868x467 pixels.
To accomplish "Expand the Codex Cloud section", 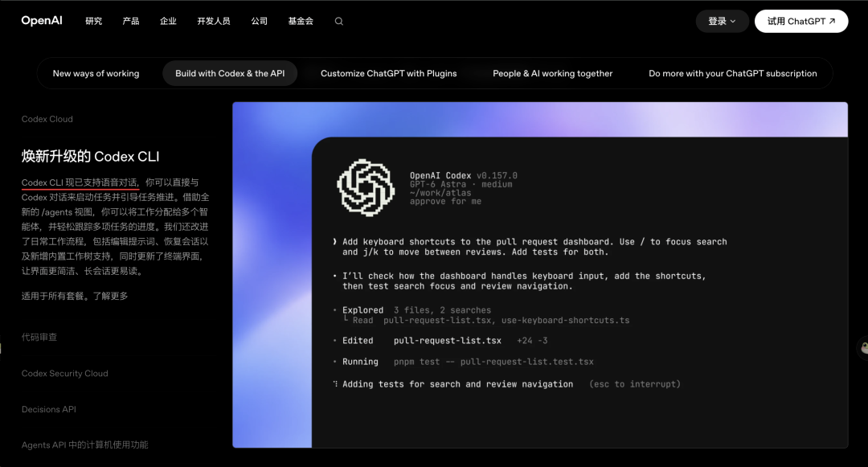I will (x=47, y=119).
